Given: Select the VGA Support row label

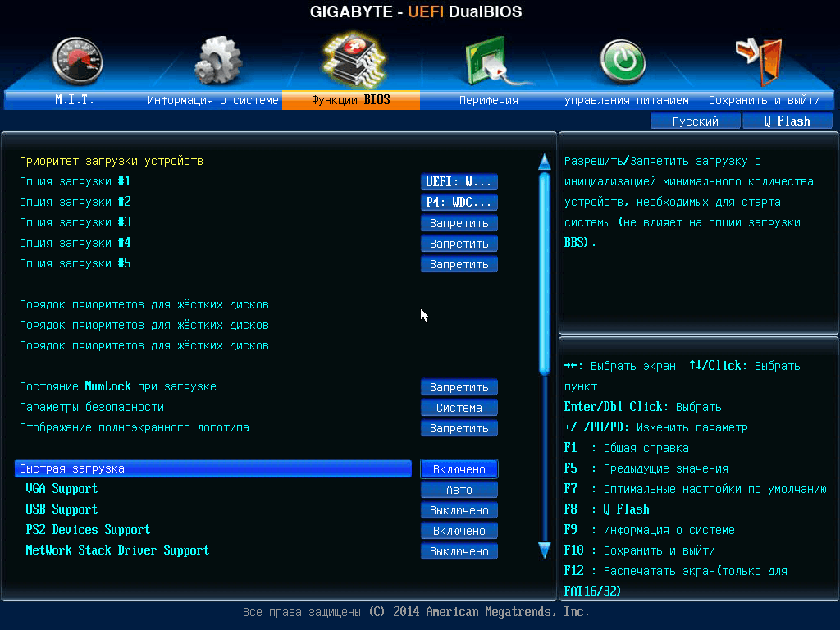Looking at the screenshot, I should point(62,489).
